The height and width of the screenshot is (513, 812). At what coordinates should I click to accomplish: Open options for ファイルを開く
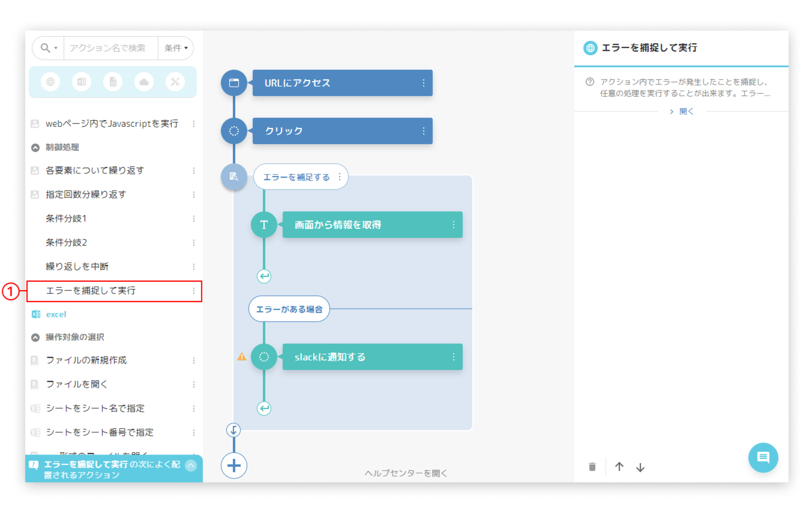(194, 384)
